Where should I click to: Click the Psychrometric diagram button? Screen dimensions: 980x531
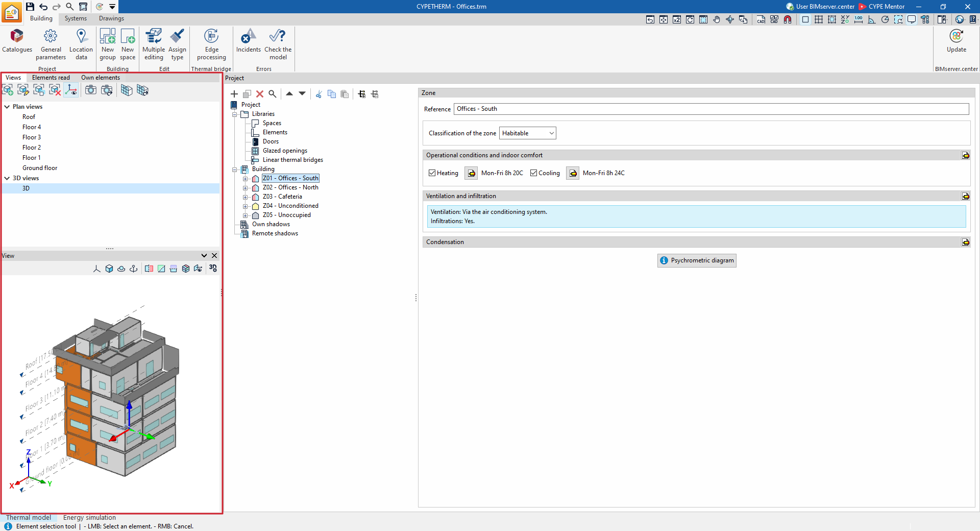pos(697,260)
